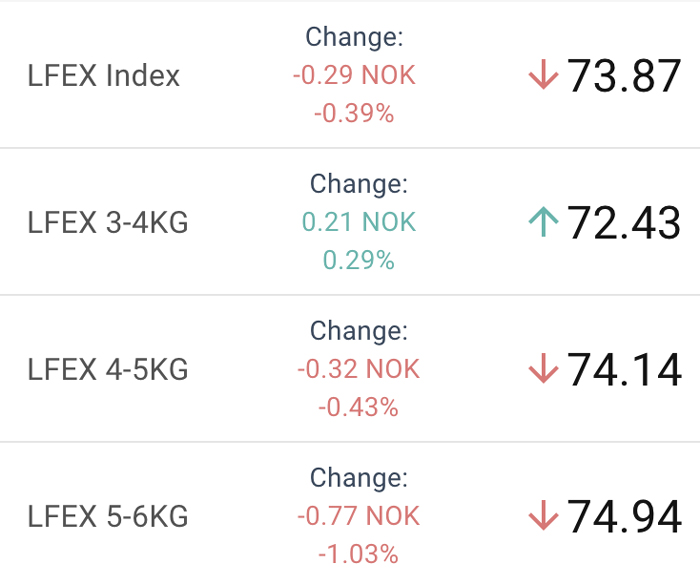This screenshot has height=585, width=700.
Task: Click the red down arrow beside 73.87
Action: pos(543,75)
